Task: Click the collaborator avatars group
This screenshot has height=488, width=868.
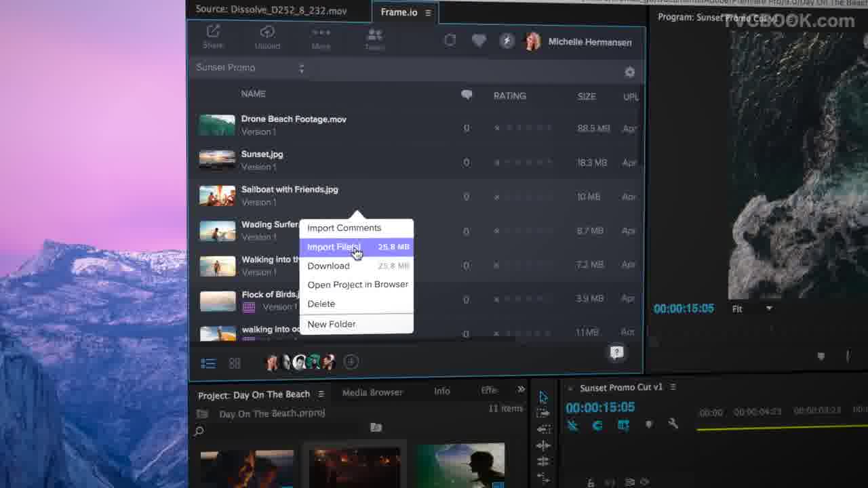Action: pos(301,362)
